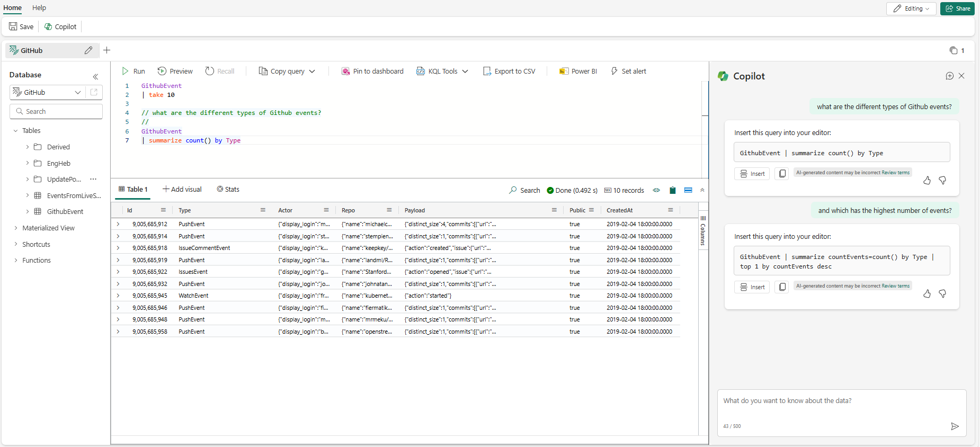Select the EventsFromLiveS... table
Viewport: 980px width, 447px height.
click(x=74, y=195)
